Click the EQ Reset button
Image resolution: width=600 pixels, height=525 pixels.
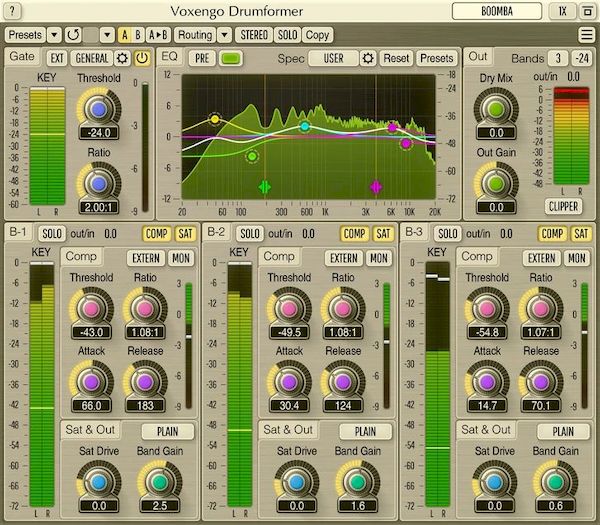click(396, 58)
